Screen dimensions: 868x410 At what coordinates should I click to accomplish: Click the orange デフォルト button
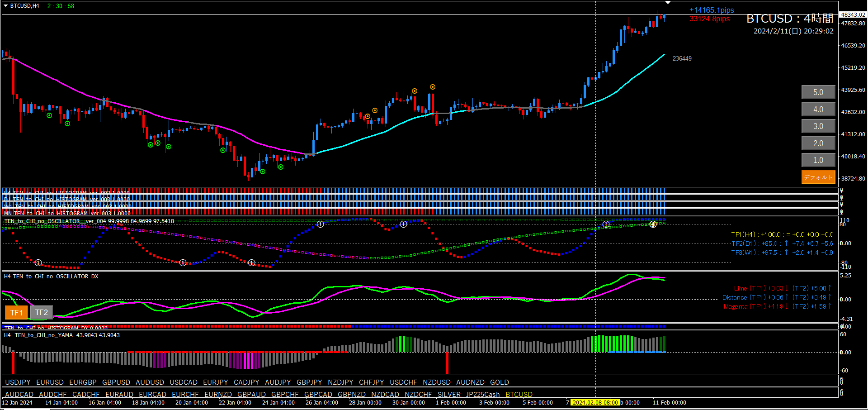[x=818, y=177]
